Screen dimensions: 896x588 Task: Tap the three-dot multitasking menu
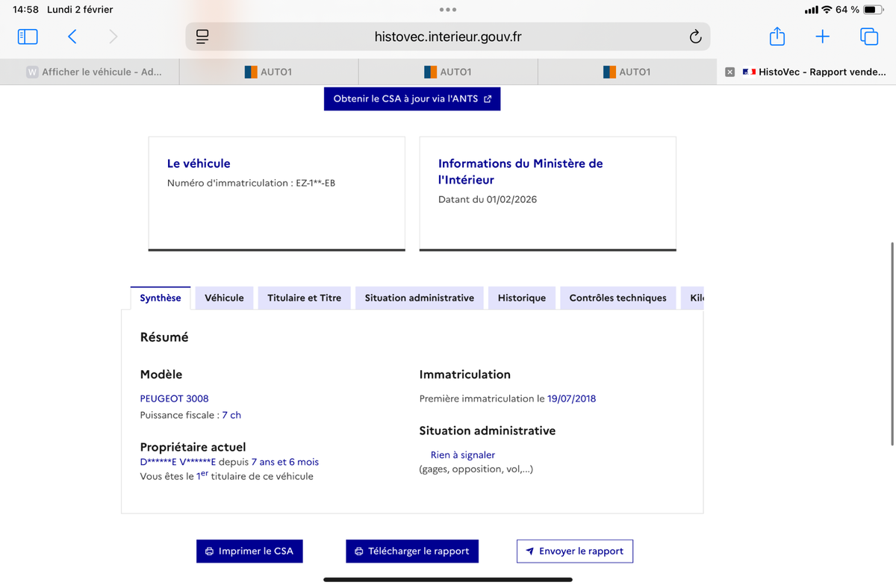448,10
